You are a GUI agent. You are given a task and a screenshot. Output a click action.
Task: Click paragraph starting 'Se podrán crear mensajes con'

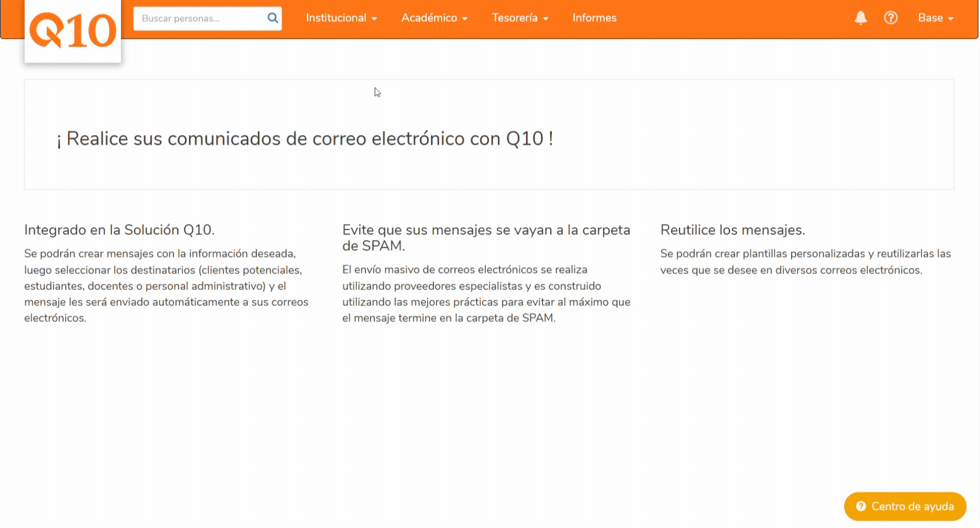(166, 286)
